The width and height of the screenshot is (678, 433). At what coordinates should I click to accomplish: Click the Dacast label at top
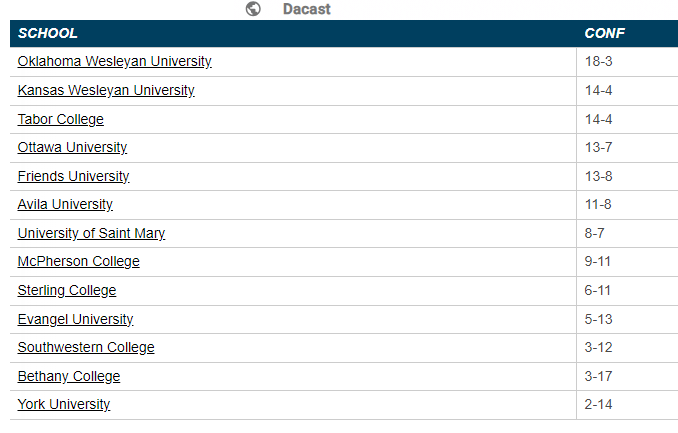coord(307,9)
